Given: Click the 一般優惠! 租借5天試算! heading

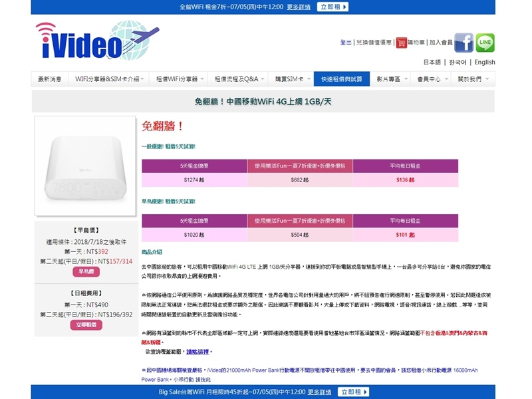Looking at the screenshot, I should tap(168, 146).
